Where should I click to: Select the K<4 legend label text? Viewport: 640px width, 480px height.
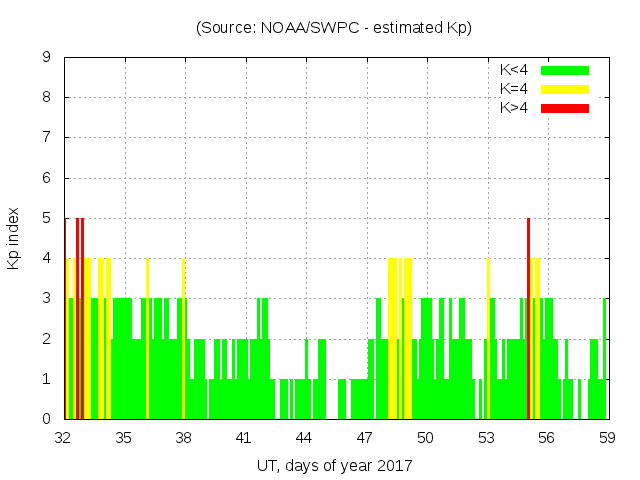pyautogui.click(x=515, y=70)
